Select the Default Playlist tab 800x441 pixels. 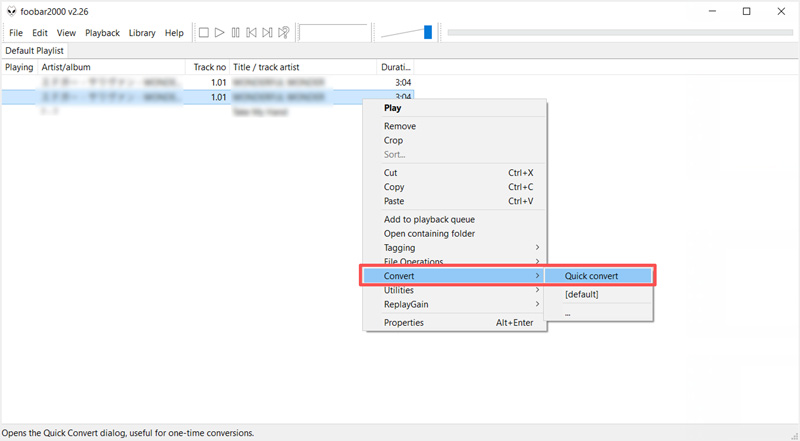coord(34,51)
